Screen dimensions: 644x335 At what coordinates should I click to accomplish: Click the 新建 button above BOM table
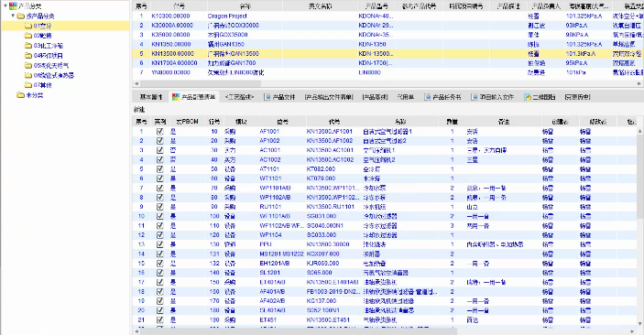[x=139, y=110]
